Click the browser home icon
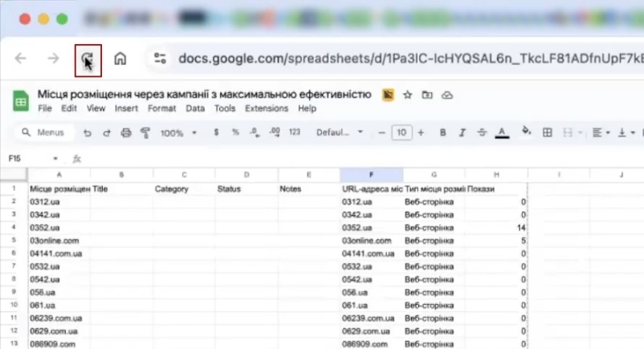The width and height of the screenshot is (644, 349). (120, 59)
